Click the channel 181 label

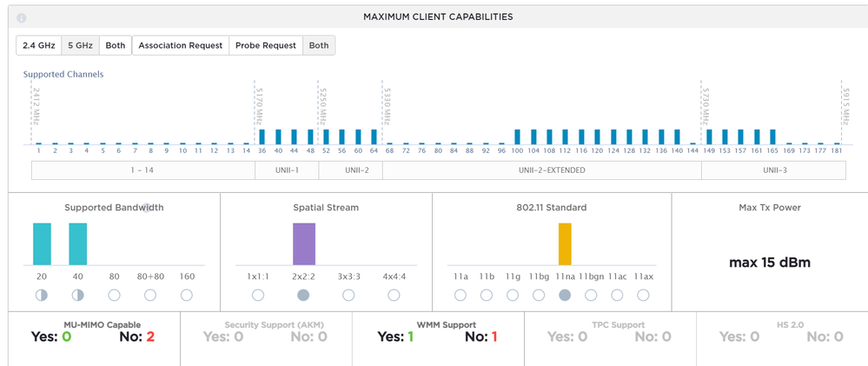pos(837,150)
